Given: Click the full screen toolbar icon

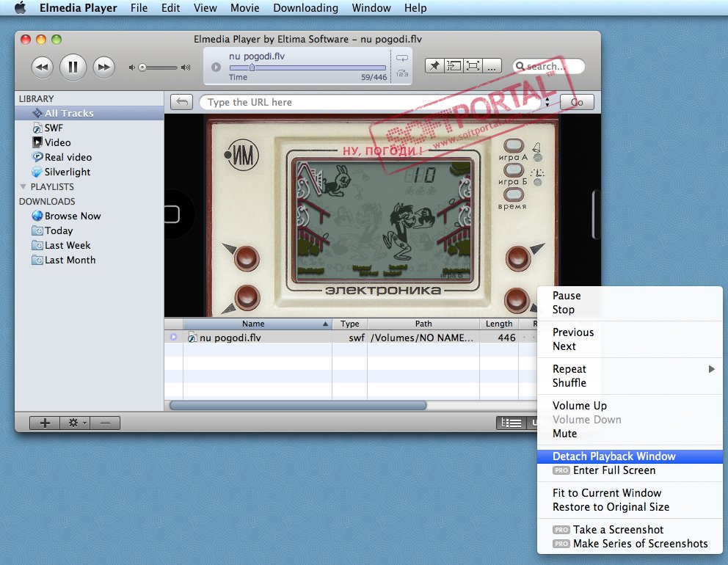Looking at the screenshot, I should pyautogui.click(x=473, y=66).
